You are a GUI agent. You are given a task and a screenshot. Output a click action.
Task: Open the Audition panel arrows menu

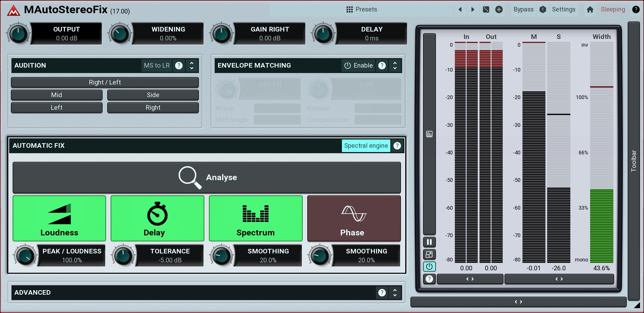(x=192, y=66)
